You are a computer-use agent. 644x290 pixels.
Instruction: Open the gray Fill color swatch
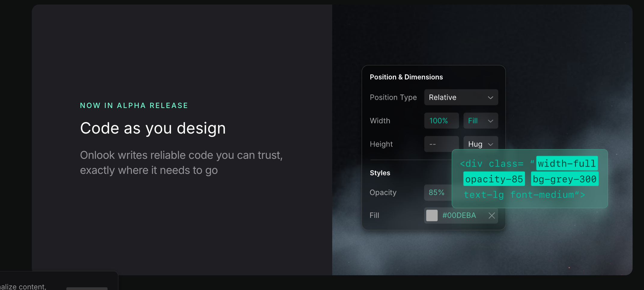(x=432, y=215)
